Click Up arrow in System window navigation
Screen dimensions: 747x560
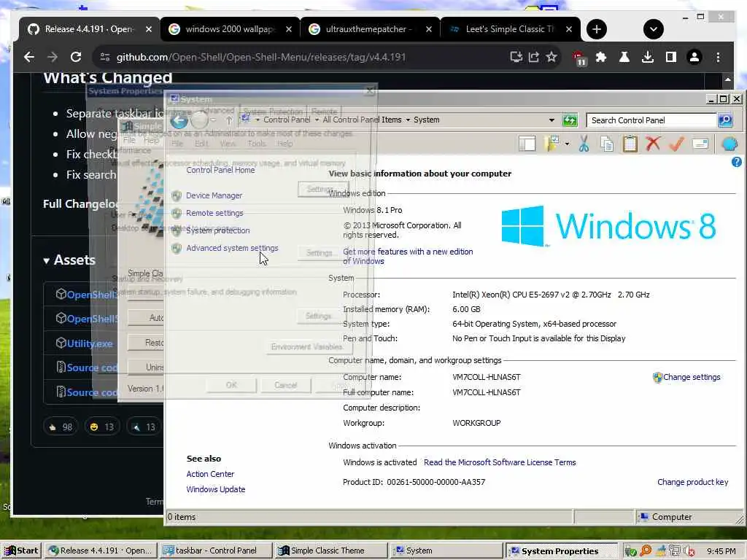pos(229,120)
